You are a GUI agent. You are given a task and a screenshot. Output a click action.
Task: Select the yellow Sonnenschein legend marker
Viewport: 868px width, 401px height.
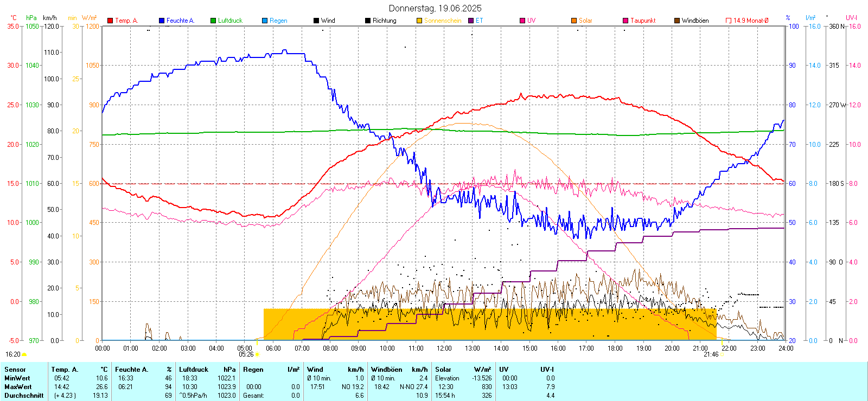419,21
